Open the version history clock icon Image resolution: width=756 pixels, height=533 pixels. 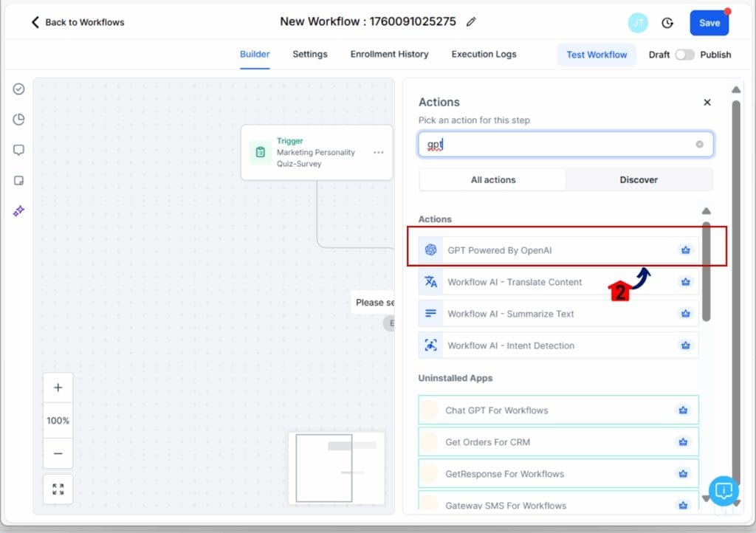[667, 23]
